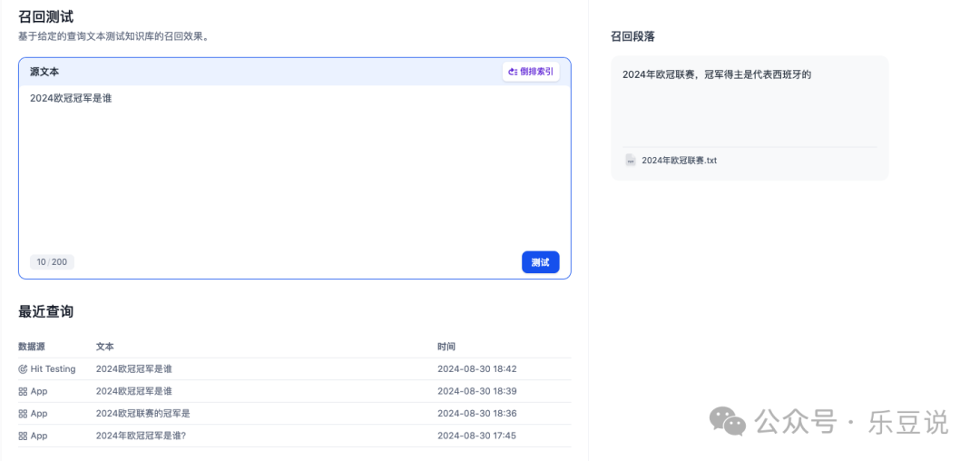
Task: Open the 2024年欧冠联赛.txt file name
Action: pyautogui.click(x=679, y=161)
